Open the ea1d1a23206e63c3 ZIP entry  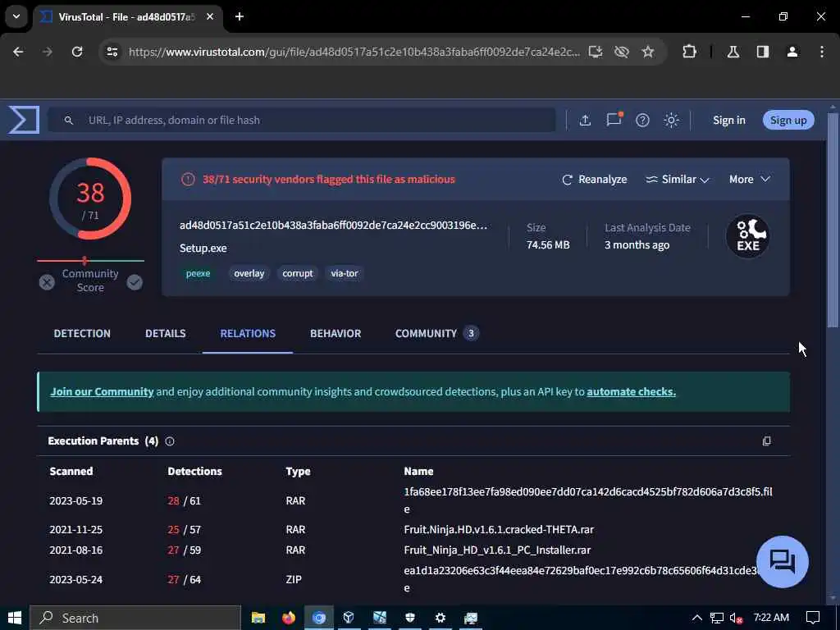582,578
